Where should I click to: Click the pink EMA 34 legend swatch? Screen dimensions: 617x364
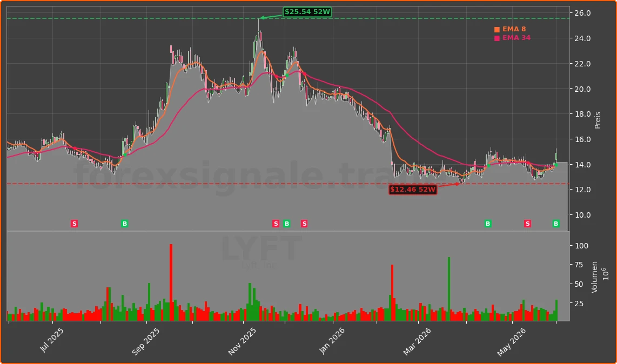(497, 38)
